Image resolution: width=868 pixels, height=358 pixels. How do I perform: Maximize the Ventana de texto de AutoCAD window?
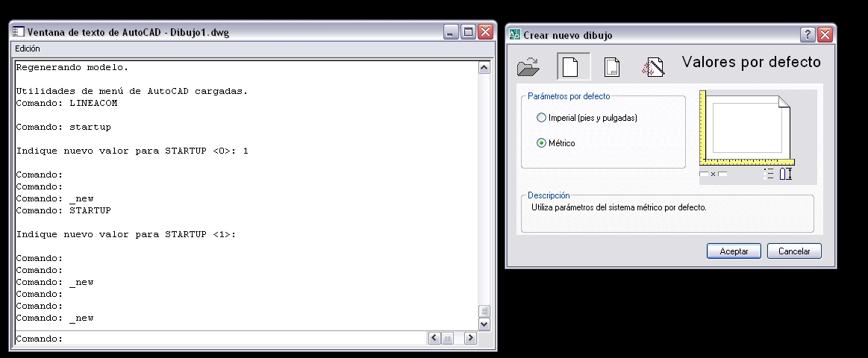tap(468, 32)
